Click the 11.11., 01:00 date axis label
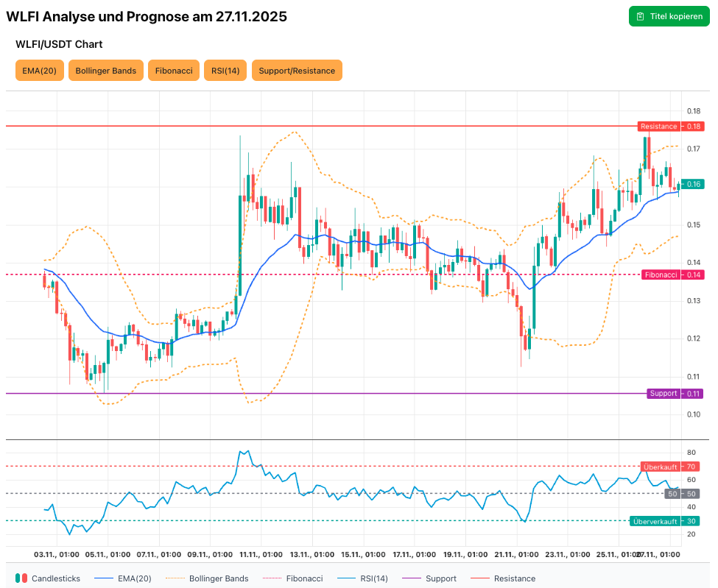Viewport: 718px width, 588px height. tap(261, 554)
